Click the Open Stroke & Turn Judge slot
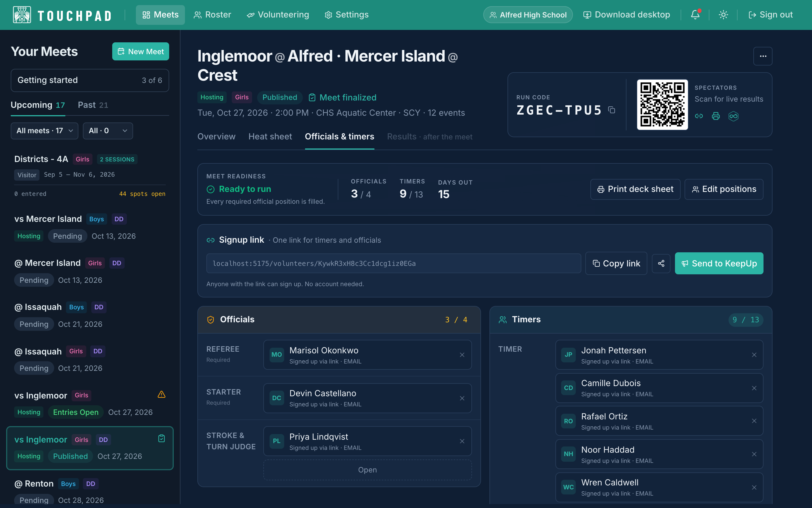Image resolution: width=812 pixels, height=508 pixels. click(367, 470)
